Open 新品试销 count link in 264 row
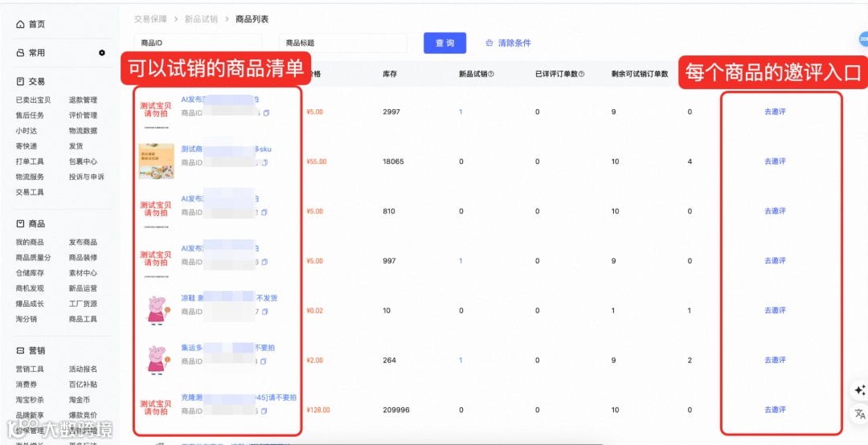868x445 pixels. [461, 361]
